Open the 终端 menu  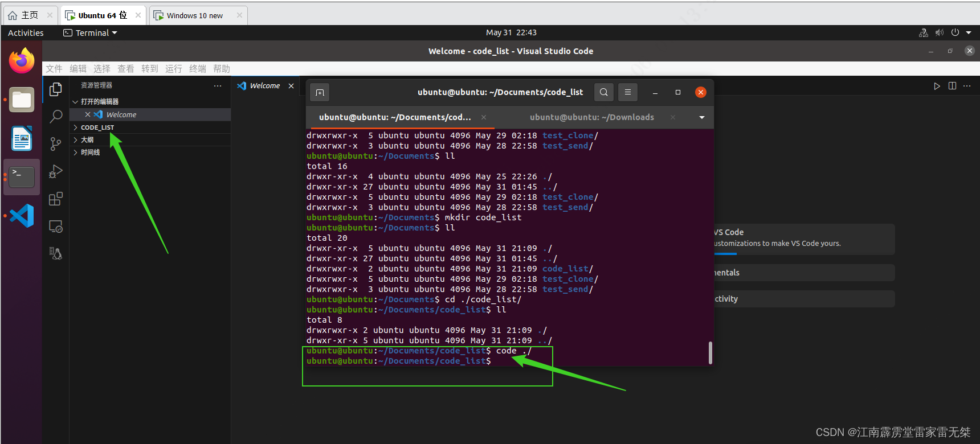coord(198,69)
